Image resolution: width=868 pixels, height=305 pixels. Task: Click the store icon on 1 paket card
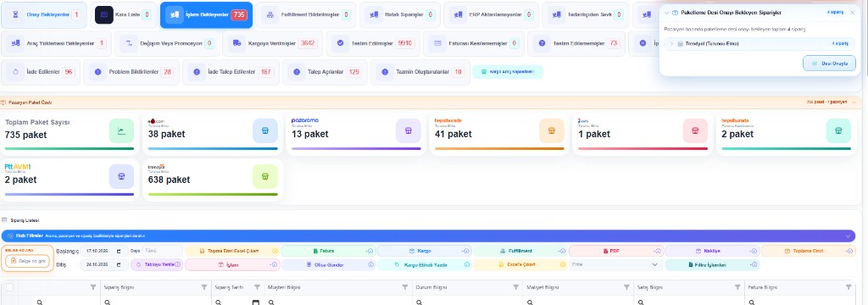pos(695,130)
